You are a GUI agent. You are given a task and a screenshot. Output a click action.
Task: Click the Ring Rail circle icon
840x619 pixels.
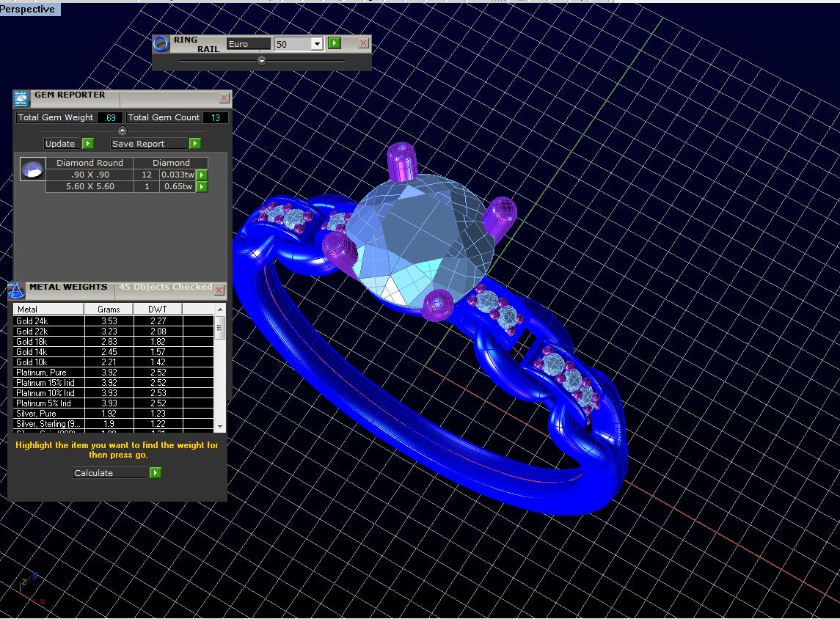[x=161, y=44]
